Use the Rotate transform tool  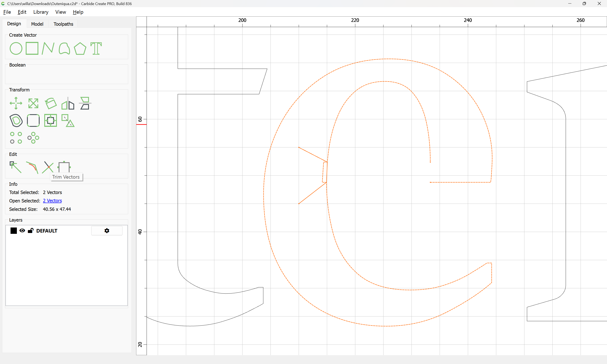click(x=51, y=103)
